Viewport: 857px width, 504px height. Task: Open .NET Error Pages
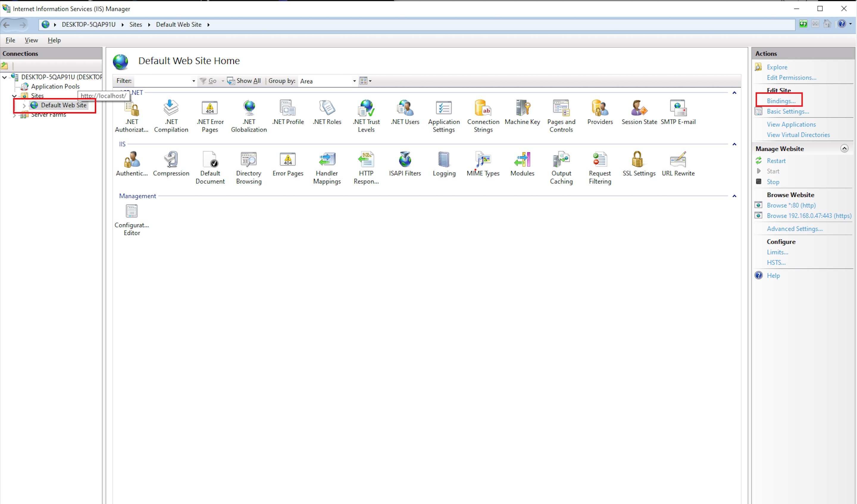210,116
